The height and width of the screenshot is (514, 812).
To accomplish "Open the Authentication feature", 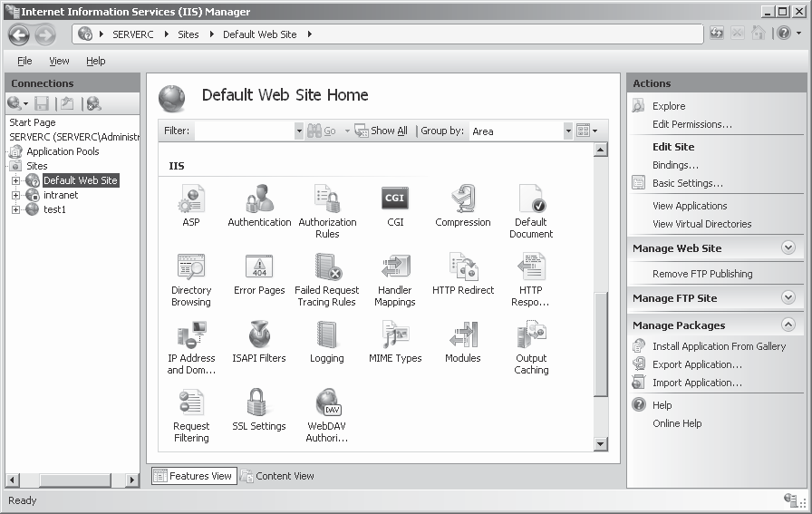I will [259, 206].
